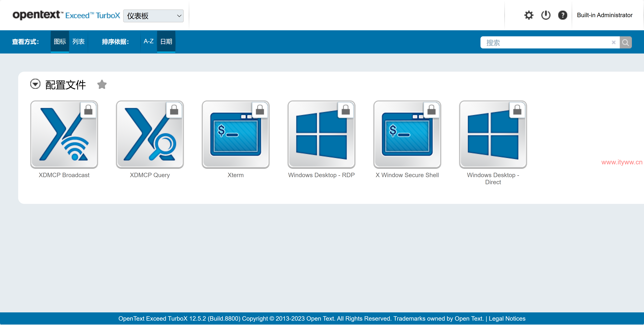The width and height of the screenshot is (644, 325).
Task: Open Windows Desktop - Direct profile icon
Action: point(493,135)
